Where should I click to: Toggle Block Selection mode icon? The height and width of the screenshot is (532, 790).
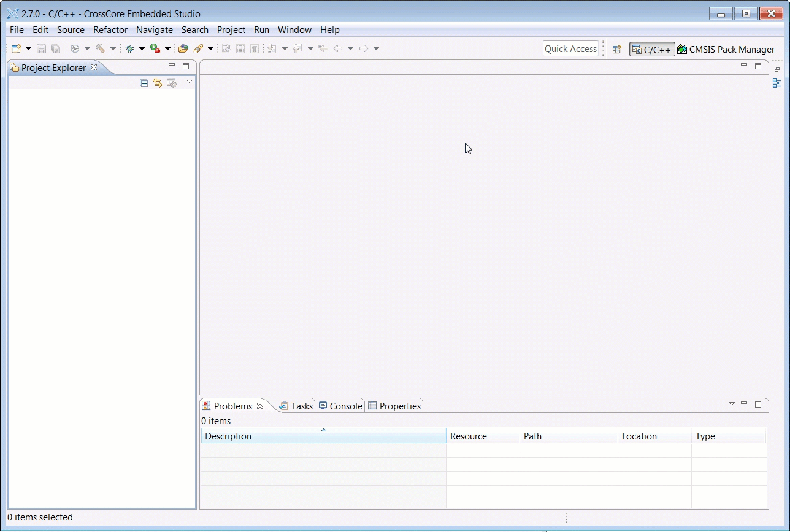(x=240, y=48)
